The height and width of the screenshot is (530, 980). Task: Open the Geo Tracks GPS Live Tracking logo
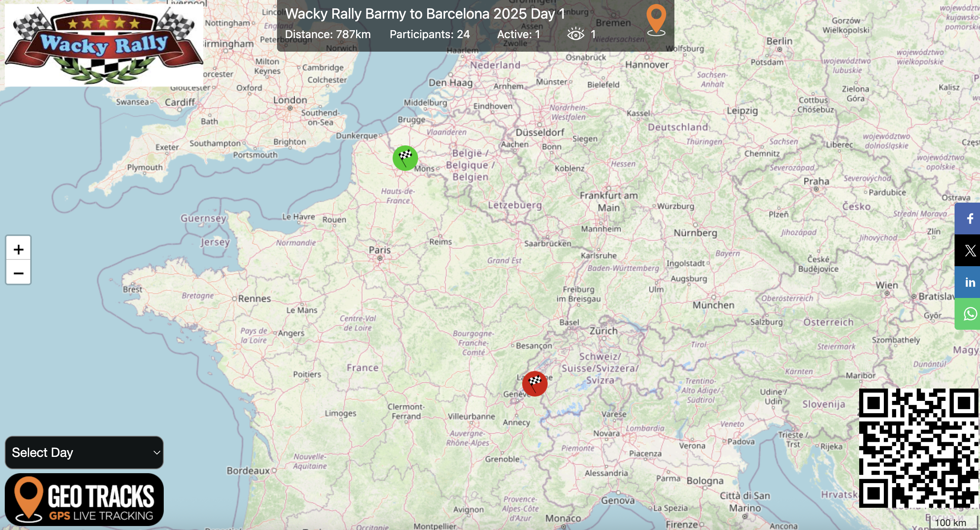84,500
